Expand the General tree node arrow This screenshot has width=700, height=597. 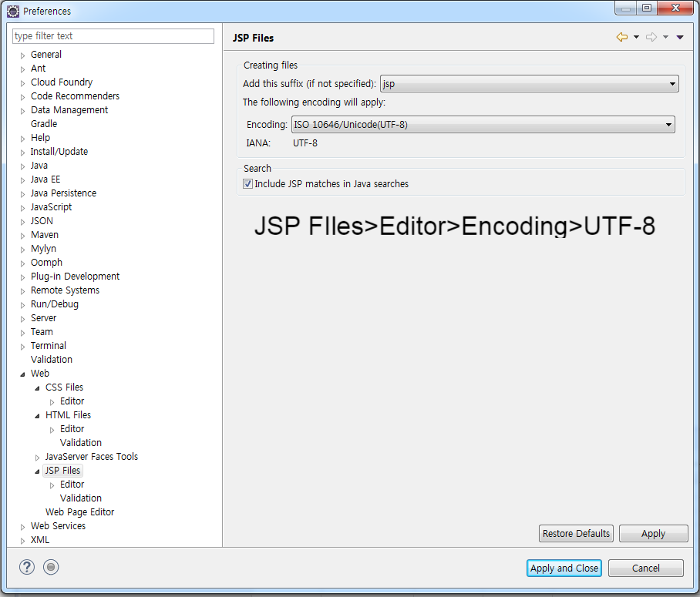pyautogui.click(x=22, y=55)
